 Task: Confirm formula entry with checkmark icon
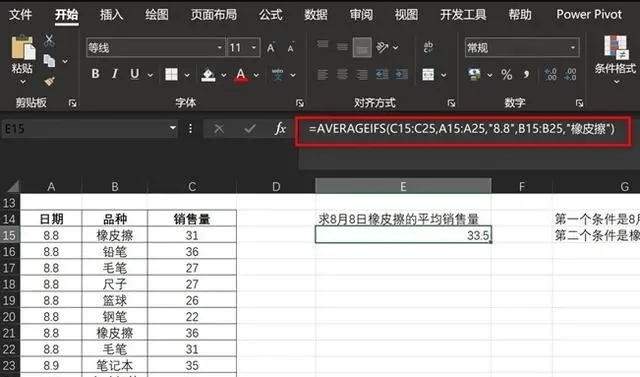point(249,129)
